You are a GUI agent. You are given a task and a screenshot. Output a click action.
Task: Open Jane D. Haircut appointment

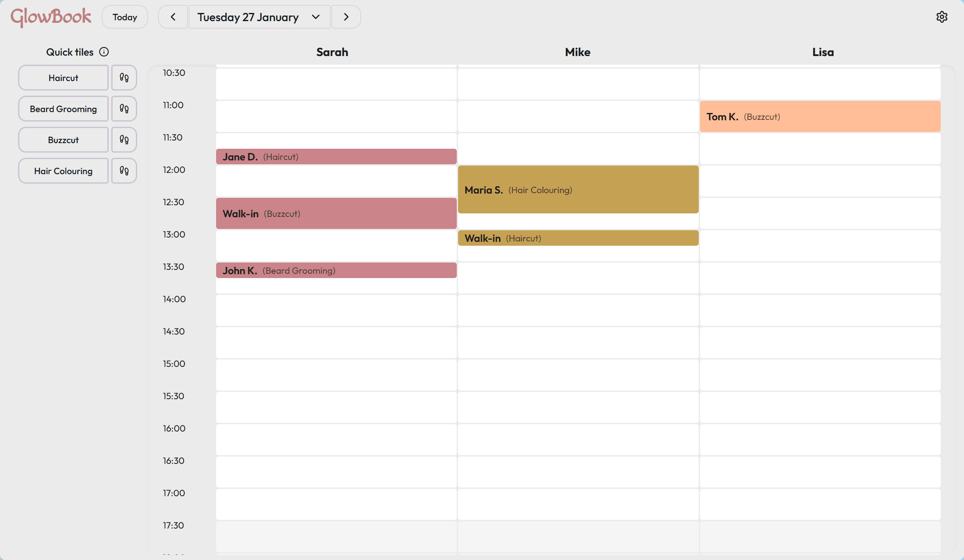click(x=336, y=156)
